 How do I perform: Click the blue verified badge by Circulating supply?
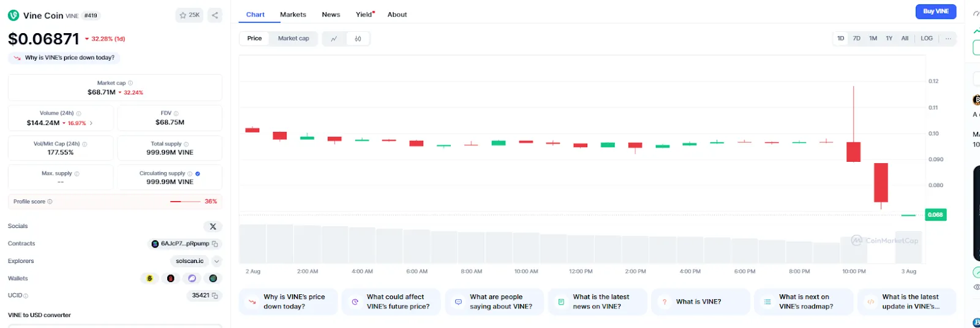(x=197, y=174)
